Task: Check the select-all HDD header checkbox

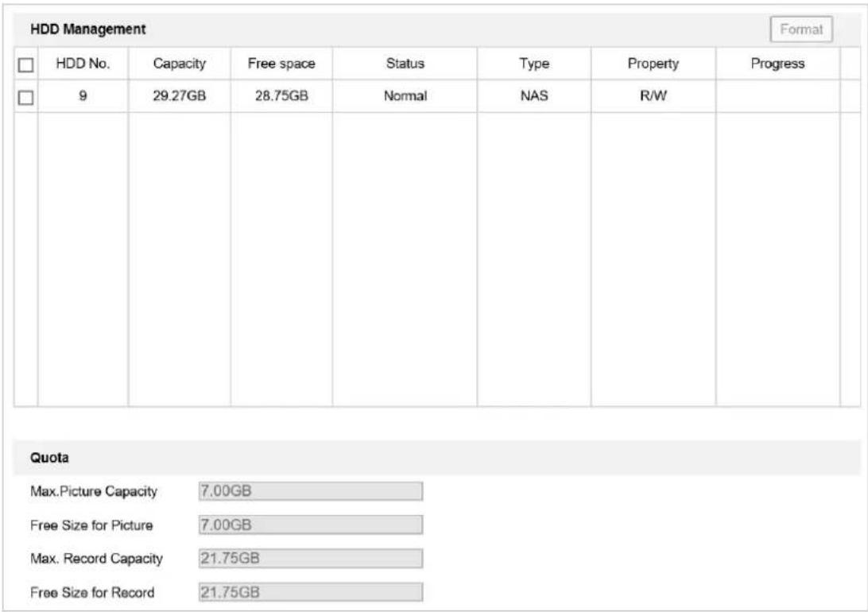Action: click(x=25, y=64)
